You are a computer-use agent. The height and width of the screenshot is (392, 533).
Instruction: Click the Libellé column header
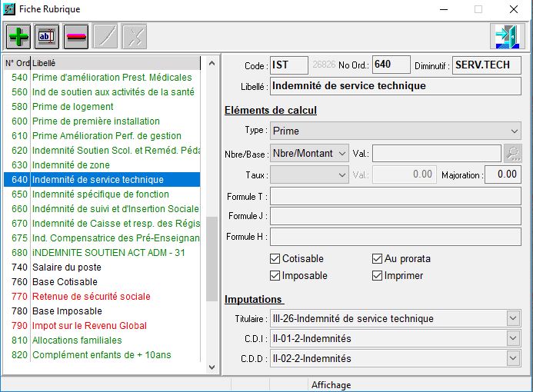(115, 63)
